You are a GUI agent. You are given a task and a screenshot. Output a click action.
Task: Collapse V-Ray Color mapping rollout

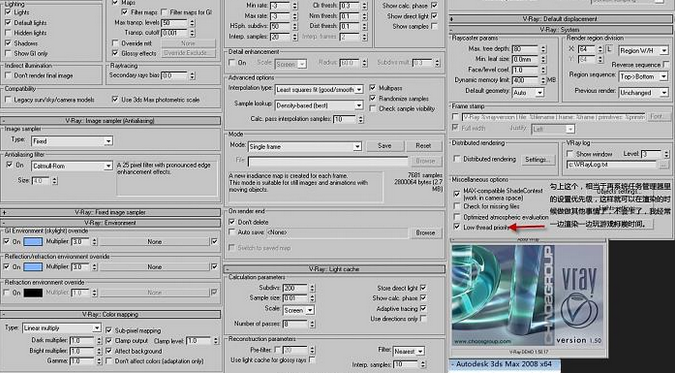coord(111,314)
